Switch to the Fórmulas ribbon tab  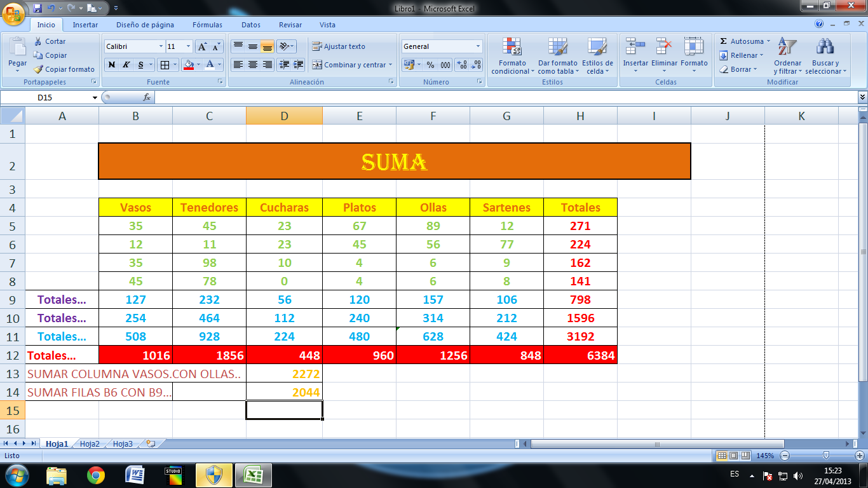click(x=207, y=25)
